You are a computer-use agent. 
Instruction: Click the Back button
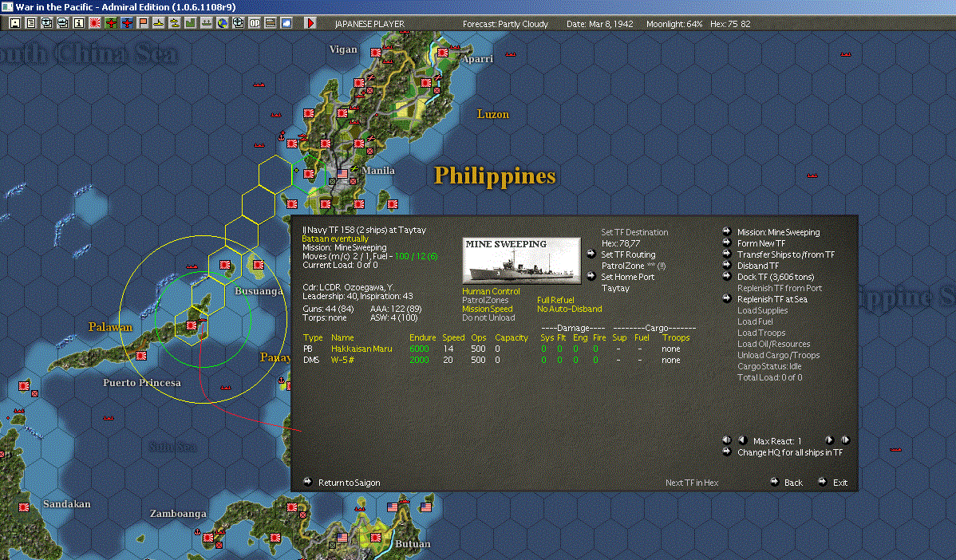(793, 483)
